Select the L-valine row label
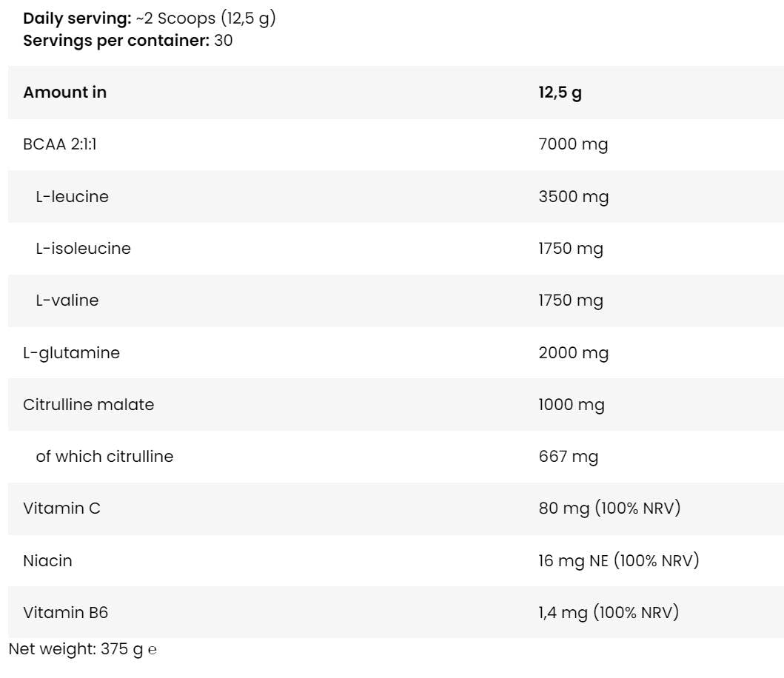 (67, 301)
